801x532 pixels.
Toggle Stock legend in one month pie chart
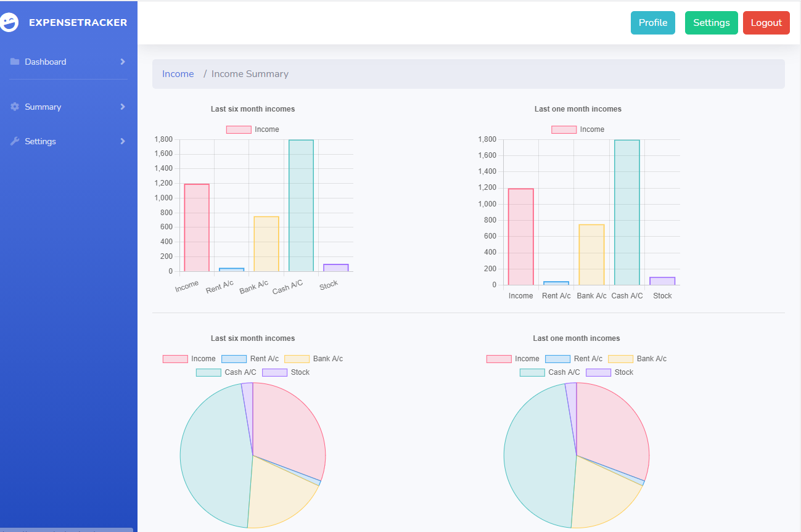610,372
